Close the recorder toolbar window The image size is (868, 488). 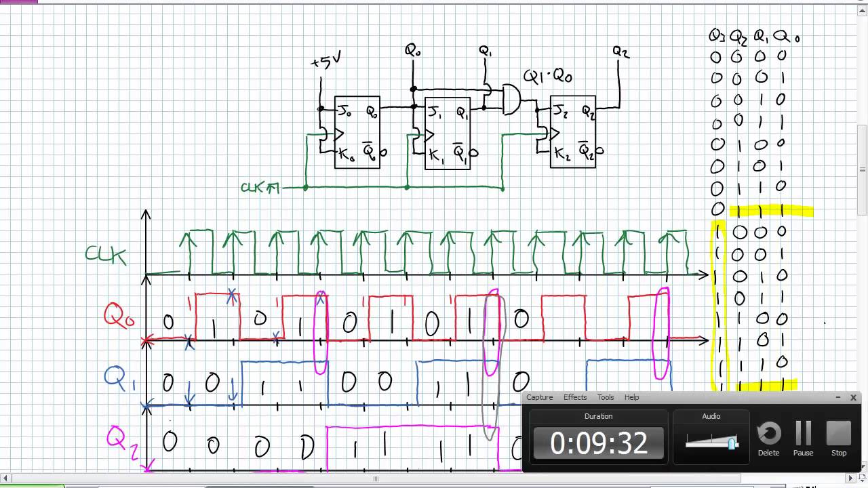click(853, 398)
